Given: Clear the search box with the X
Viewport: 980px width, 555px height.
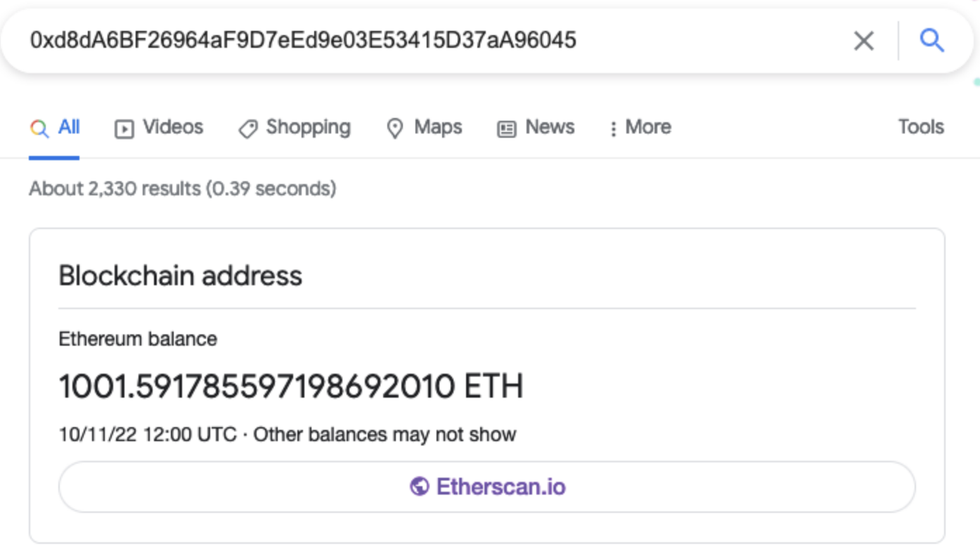Looking at the screenshot, I should pos(864,41).
